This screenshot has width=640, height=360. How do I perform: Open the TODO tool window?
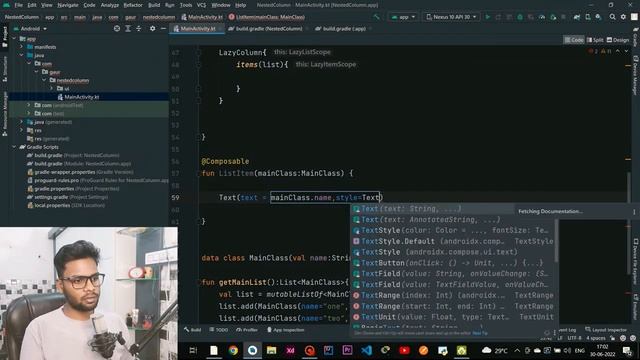219,330
